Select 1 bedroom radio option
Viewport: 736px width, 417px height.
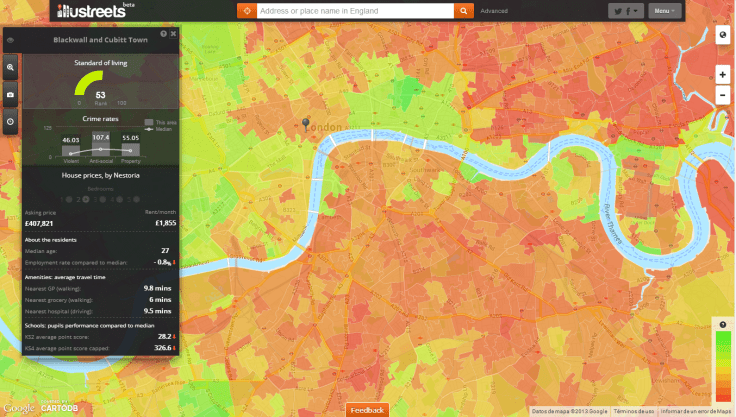point(68,199)
